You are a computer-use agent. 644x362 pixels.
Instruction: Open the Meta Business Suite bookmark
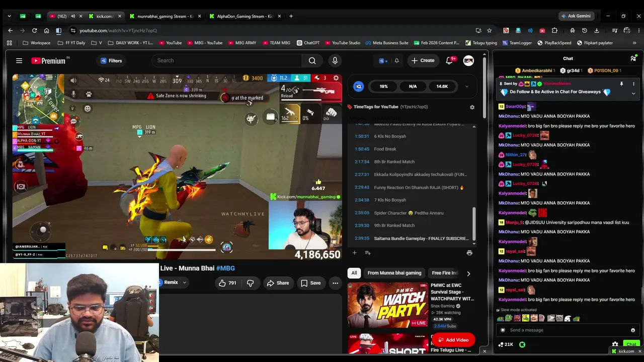click(x=387, y=43)
